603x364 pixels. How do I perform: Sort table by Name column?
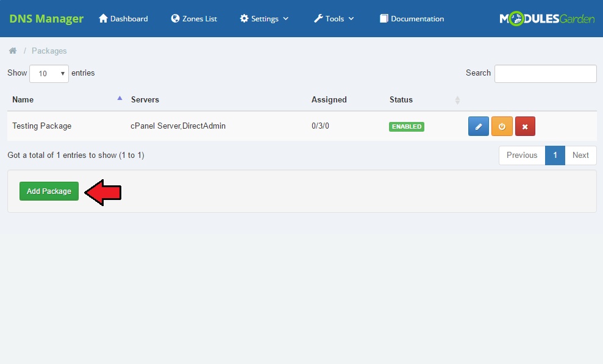coord(67,99)
